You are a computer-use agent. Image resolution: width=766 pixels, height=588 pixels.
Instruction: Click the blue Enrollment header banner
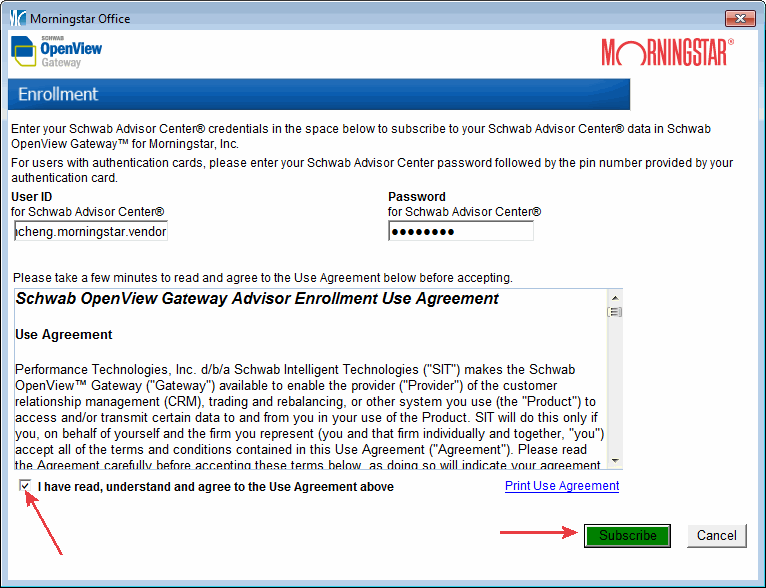click(x=318, y=94)
